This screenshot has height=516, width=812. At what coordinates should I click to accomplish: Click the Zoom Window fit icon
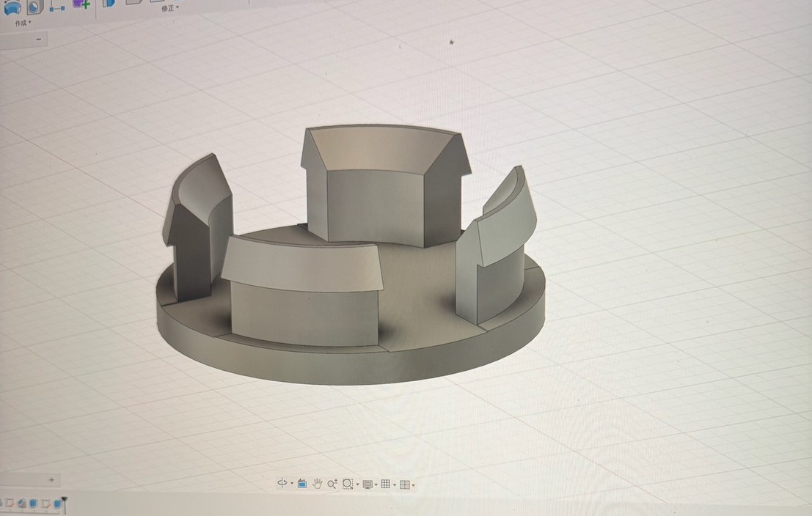pos(348,484)
